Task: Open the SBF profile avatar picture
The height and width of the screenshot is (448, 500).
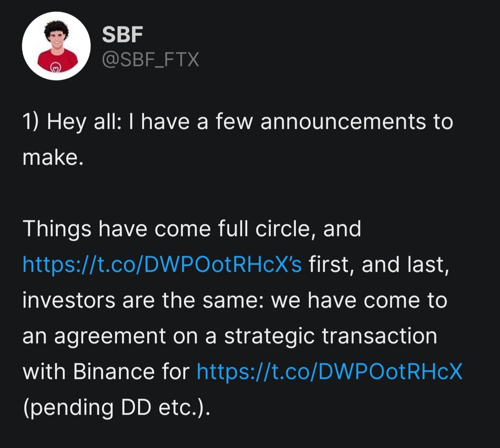Action: coord(56,46)
